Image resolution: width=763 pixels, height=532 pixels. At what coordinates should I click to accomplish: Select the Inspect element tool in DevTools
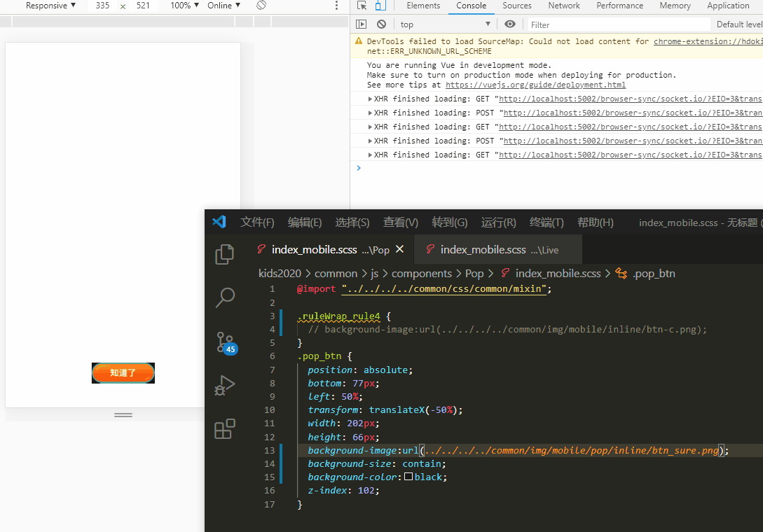[x=361, y=6]
